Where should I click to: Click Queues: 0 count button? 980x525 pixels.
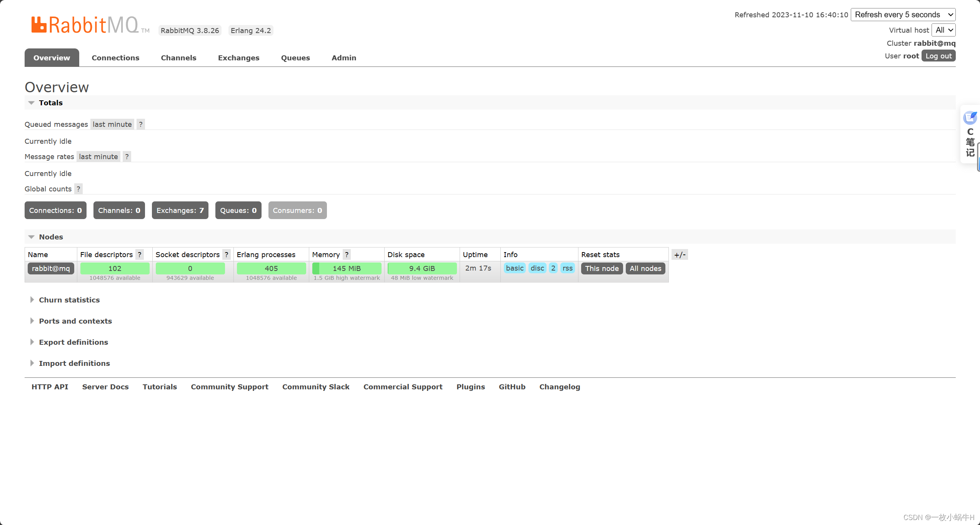[x=238, y=210]
